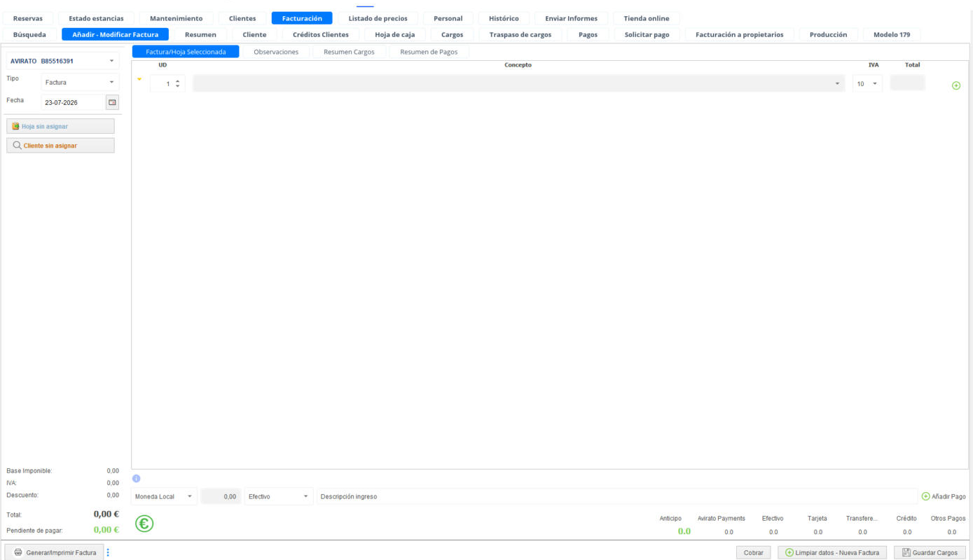Go to the Pagos subtab

(588, 34)
